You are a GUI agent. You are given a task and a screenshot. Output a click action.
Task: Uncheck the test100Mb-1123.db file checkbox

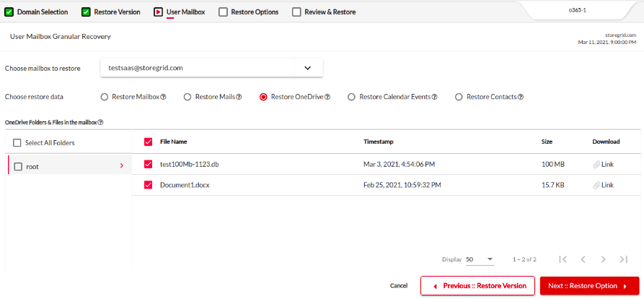click(x=149, y=164)
